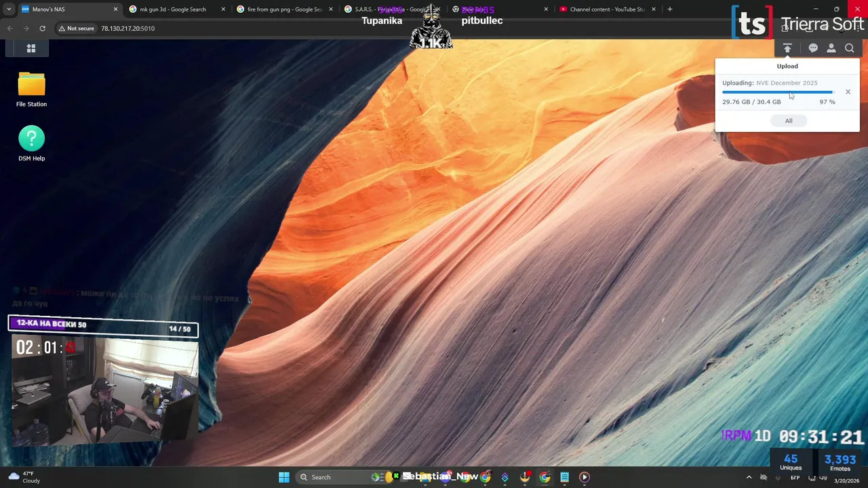
Task: Close the Channel content YouTube tab
Action: [x=654, y=9]
